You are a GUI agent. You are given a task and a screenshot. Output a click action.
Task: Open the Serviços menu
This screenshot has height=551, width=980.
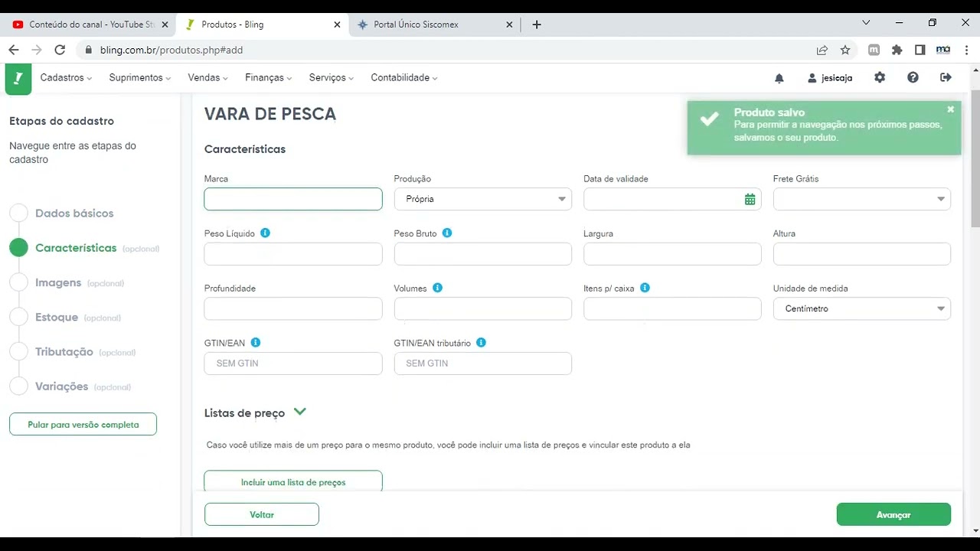click(x=332, y=77)
